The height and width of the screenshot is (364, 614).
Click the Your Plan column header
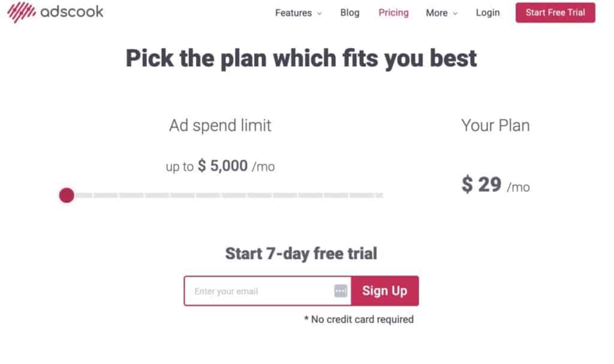point(495,125)
